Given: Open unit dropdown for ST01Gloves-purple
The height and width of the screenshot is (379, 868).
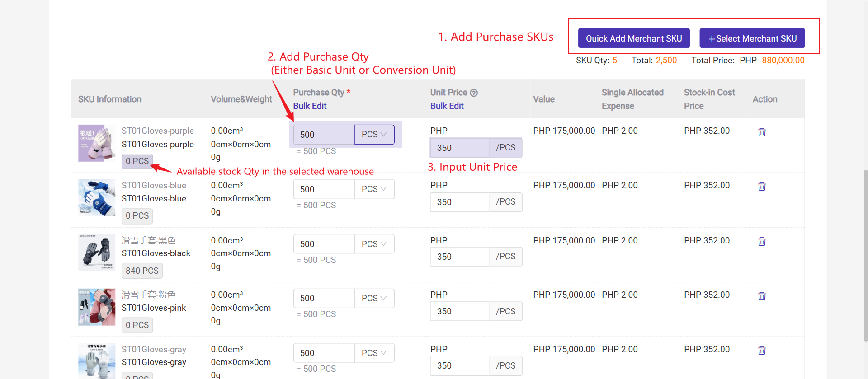Looking at the screenshot, I should (x=374, y=135).
